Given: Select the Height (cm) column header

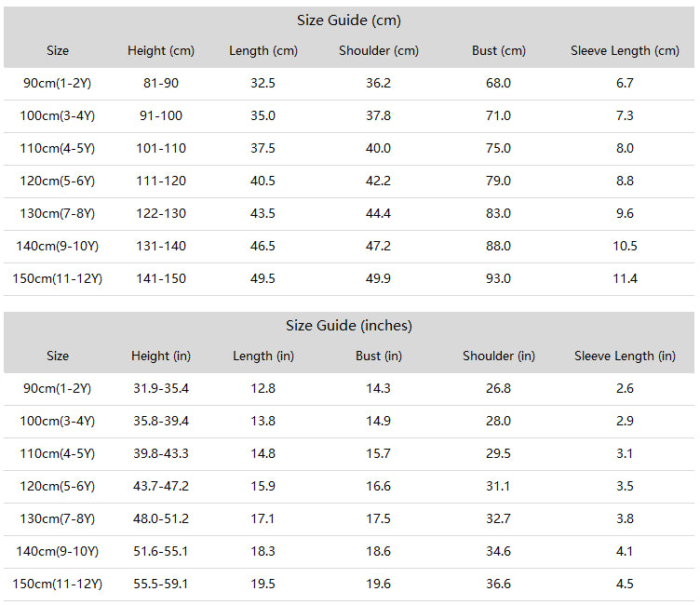Looking at the screenshot, I should tap(161, 51).
